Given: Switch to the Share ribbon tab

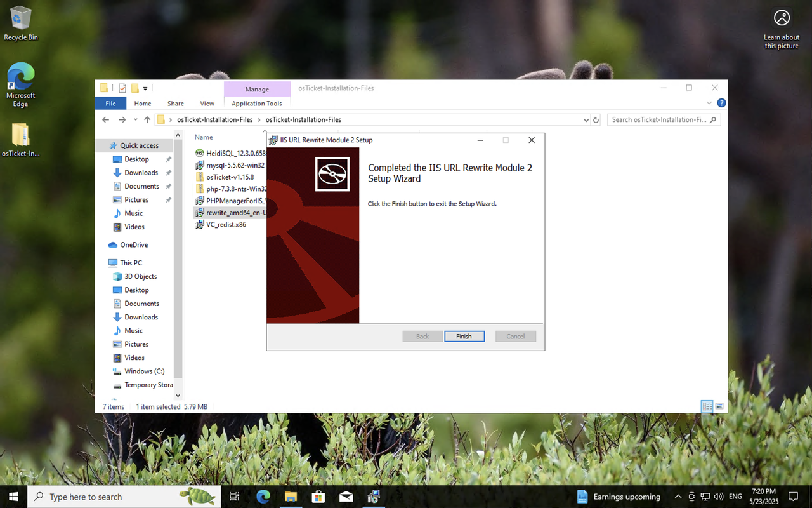Looking at the screenshot, I should tap(176, 104).
